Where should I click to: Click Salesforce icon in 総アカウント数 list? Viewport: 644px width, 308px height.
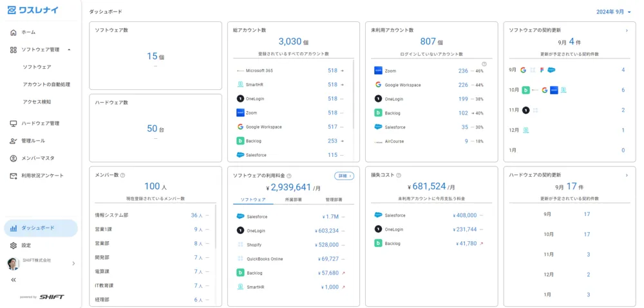click(240, 154)
